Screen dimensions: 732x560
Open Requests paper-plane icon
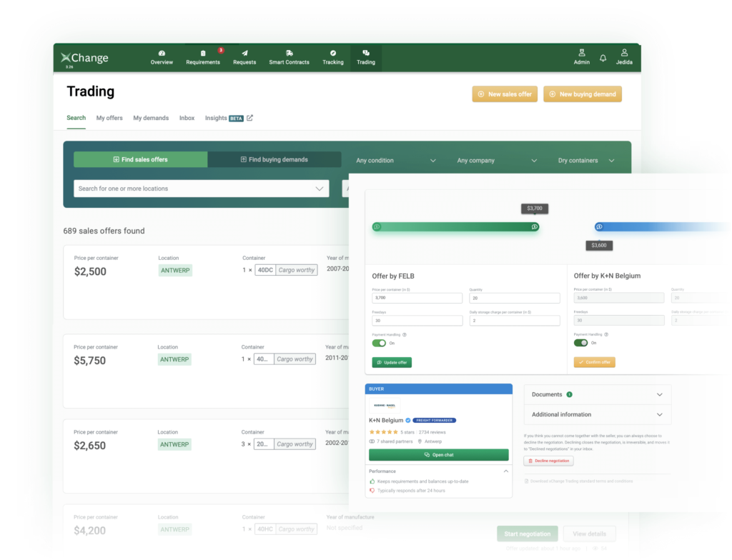[244, 53]
